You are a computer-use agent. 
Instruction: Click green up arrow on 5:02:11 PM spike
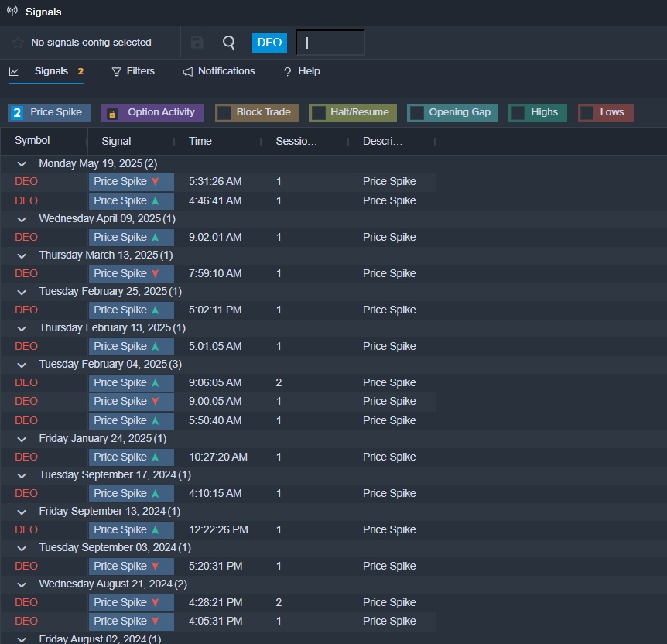pos(156,310)
